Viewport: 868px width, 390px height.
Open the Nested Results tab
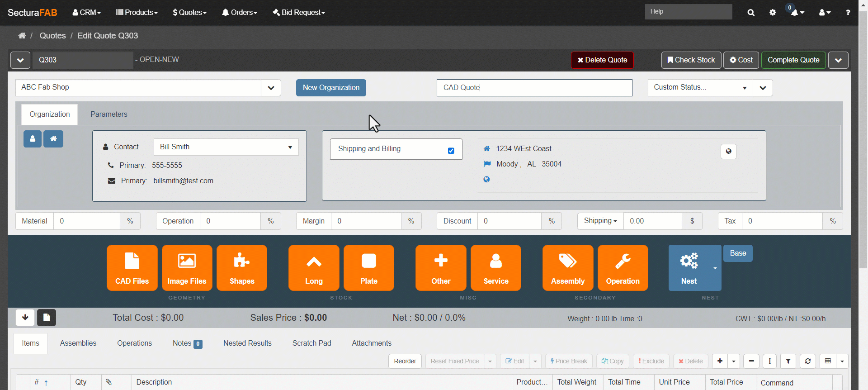point(247,343)
